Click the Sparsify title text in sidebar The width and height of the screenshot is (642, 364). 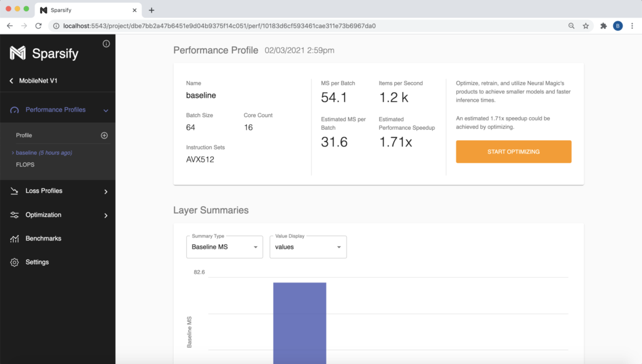[55, 53]
